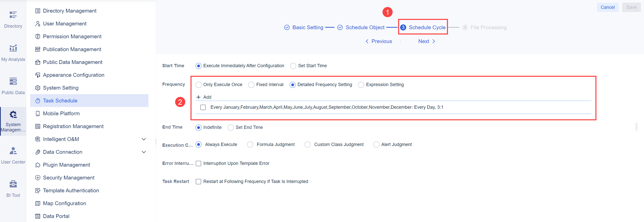Select Only Execute Once frequency

coord(199,85)
